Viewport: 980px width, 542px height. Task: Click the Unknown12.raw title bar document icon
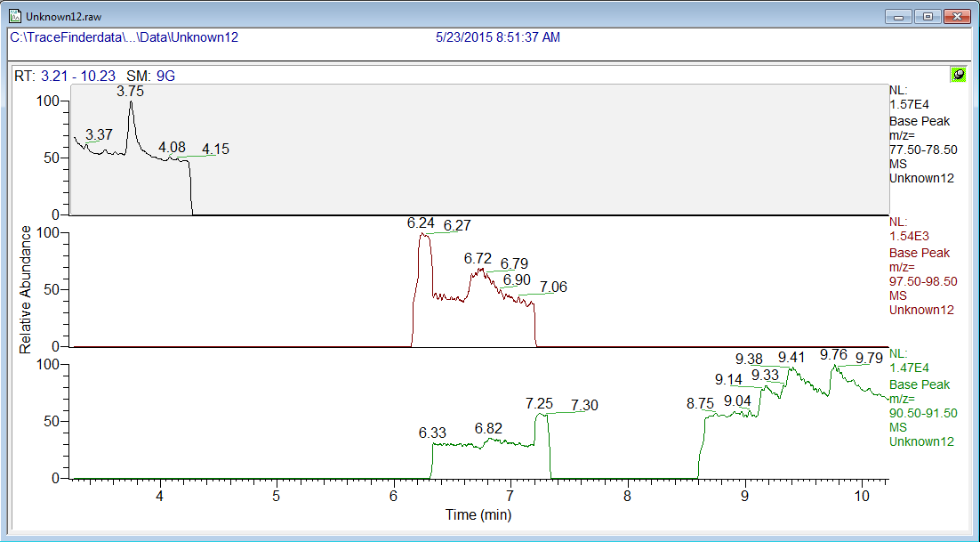tap(14, 16)
